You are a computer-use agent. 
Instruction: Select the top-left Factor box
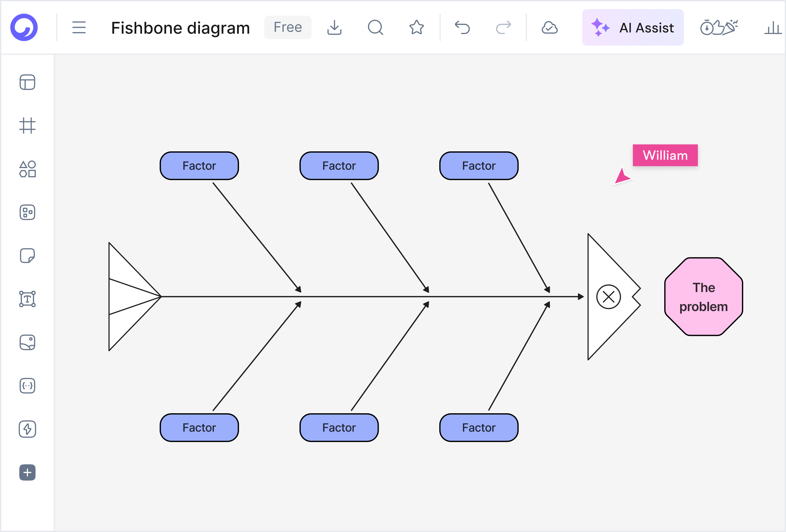199,166
